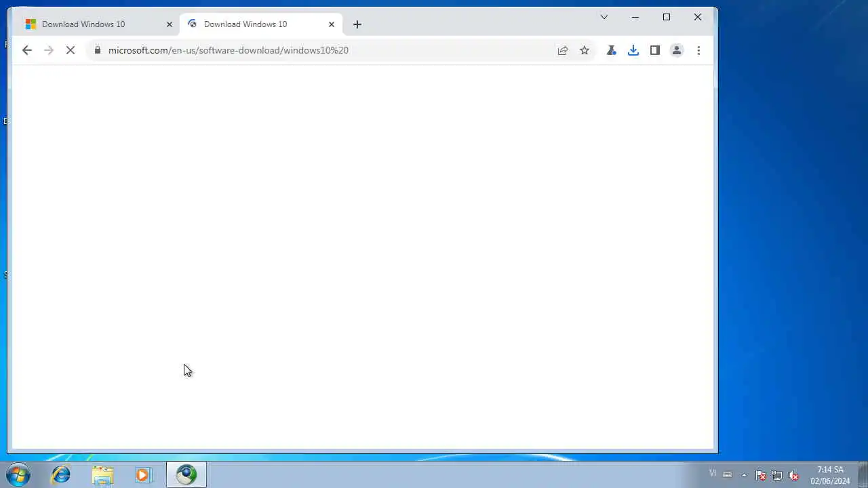The height and width of the screenshot is (488, 868).
Task: Expand the tab search dropdown
Action: pyautogui.click(x=604, y=18)
